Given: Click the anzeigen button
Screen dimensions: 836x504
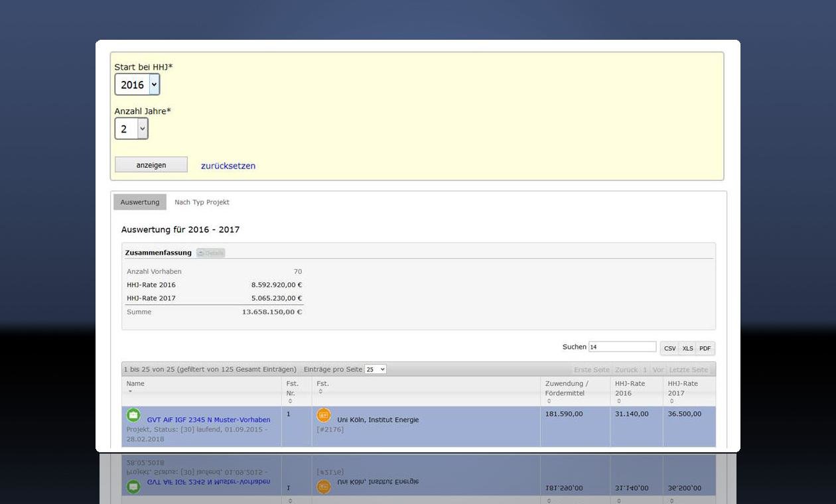Looking at the screenshot, I should 151,165.
